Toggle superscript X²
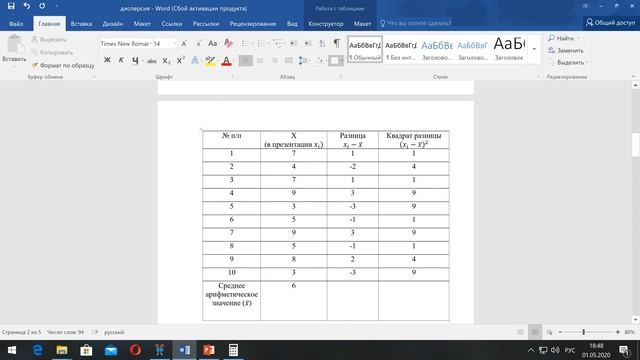The width and height of the screenshot is (640, 360). (x=180, y=60)
